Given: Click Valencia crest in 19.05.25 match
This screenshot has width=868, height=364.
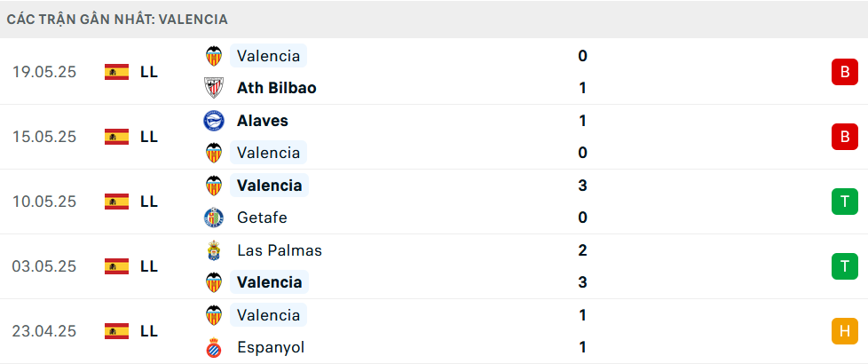Looking at the screenshot, I should tap(214, 56).
